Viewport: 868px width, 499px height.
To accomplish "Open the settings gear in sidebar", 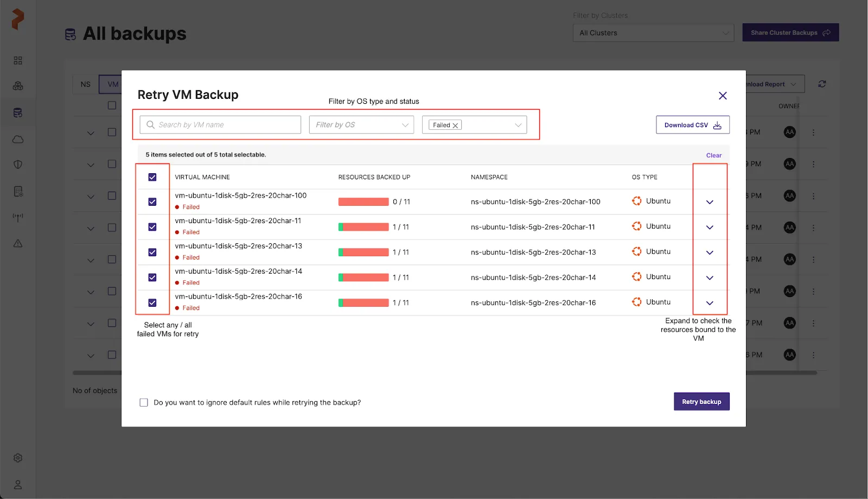I will (18, 458).
